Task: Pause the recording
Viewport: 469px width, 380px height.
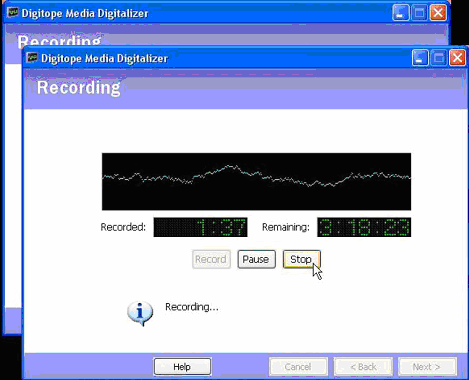Action: click(256, 259)
